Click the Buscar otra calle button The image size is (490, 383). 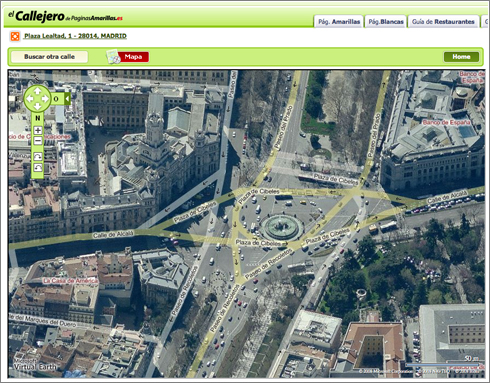pos(49,57)
